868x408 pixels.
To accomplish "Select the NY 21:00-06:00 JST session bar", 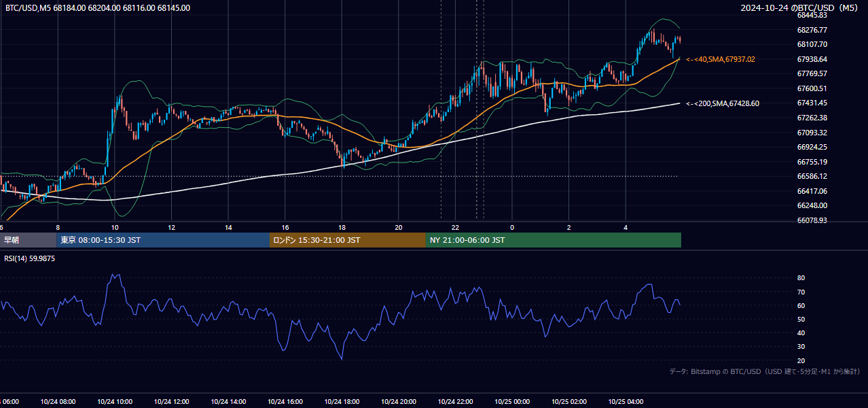I will click(554, 240).
